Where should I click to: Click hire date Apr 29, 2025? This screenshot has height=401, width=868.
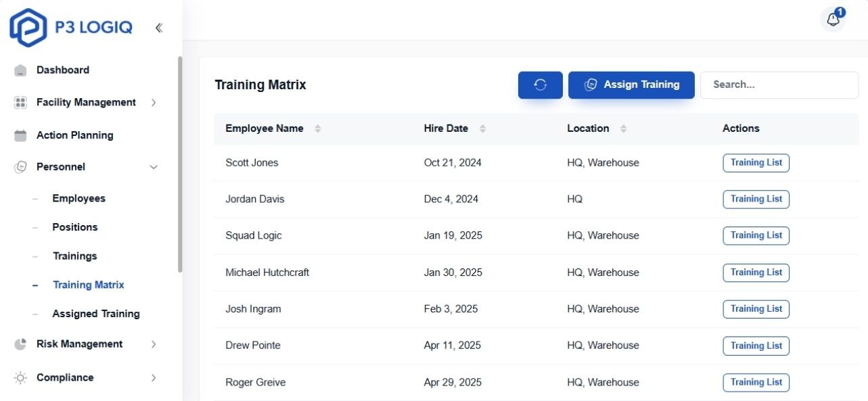point(453,383)
